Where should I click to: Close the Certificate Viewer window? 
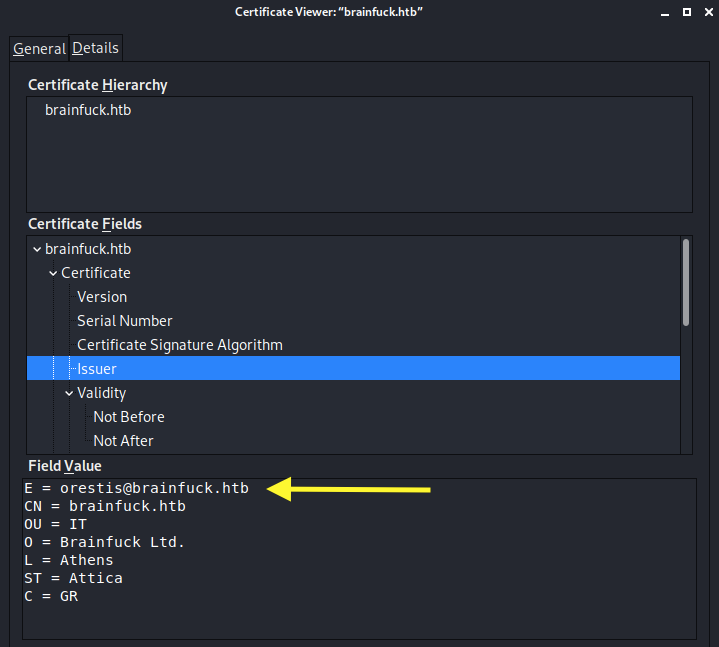709,12
